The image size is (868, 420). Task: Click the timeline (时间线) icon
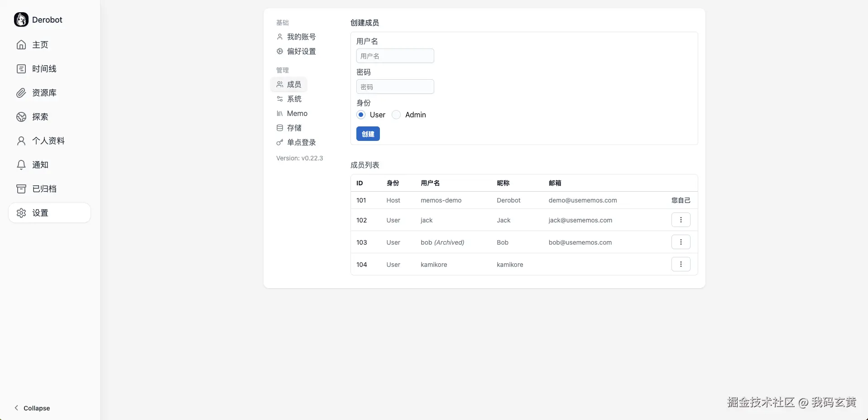point(21,68)
